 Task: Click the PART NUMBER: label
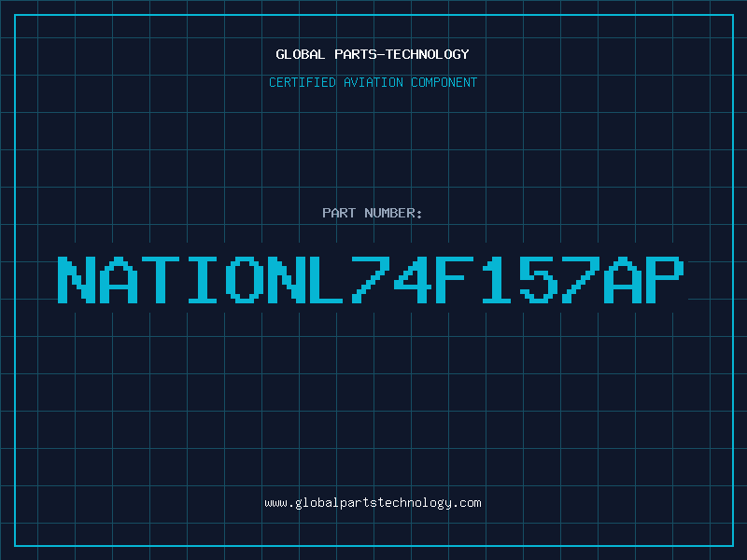click(x=373, y=213)
